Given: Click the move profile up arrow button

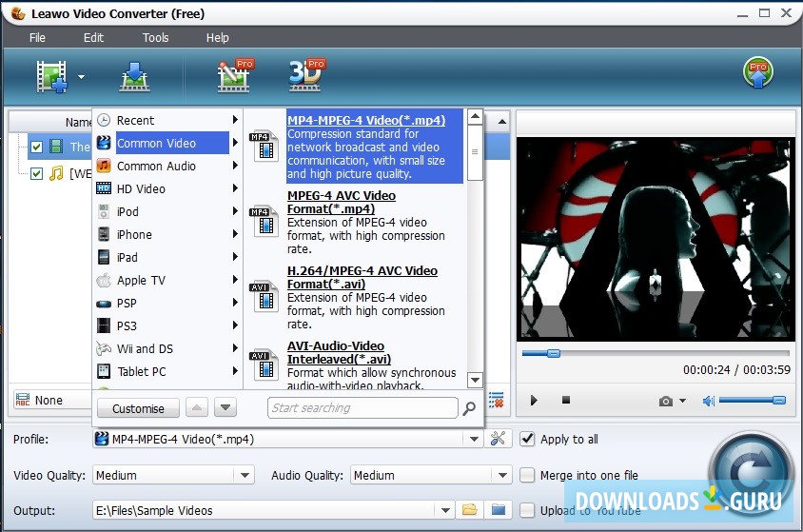Looking at the screenshot, I should click(x=197, y=408).
